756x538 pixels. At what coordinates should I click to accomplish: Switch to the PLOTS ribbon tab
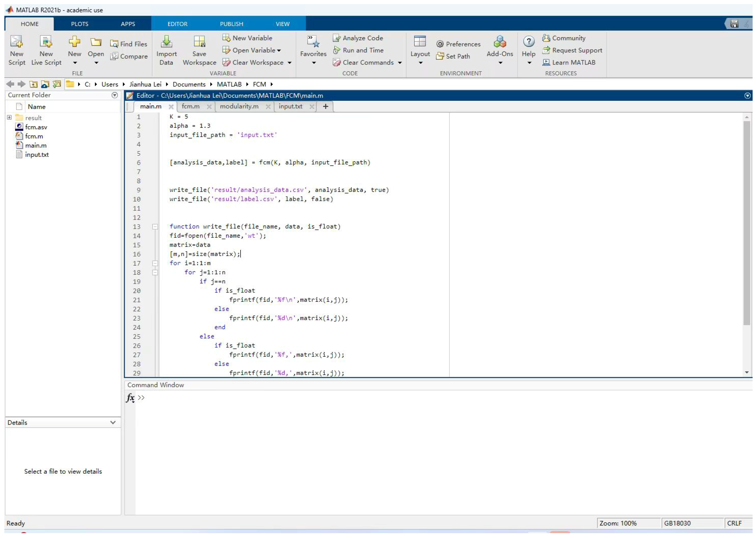(x=79, y=24)
